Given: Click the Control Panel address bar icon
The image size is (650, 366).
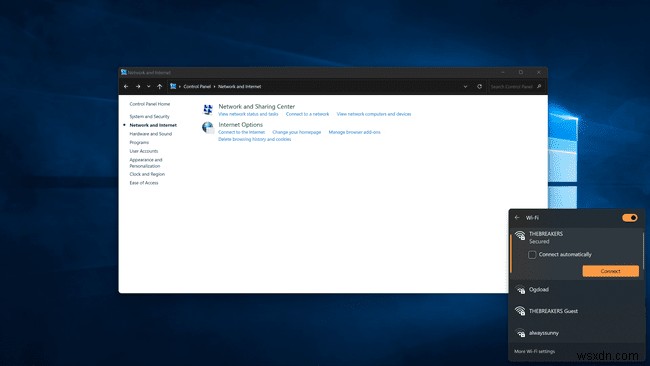Looking at the screenshot, I should (x=173, y=86).
